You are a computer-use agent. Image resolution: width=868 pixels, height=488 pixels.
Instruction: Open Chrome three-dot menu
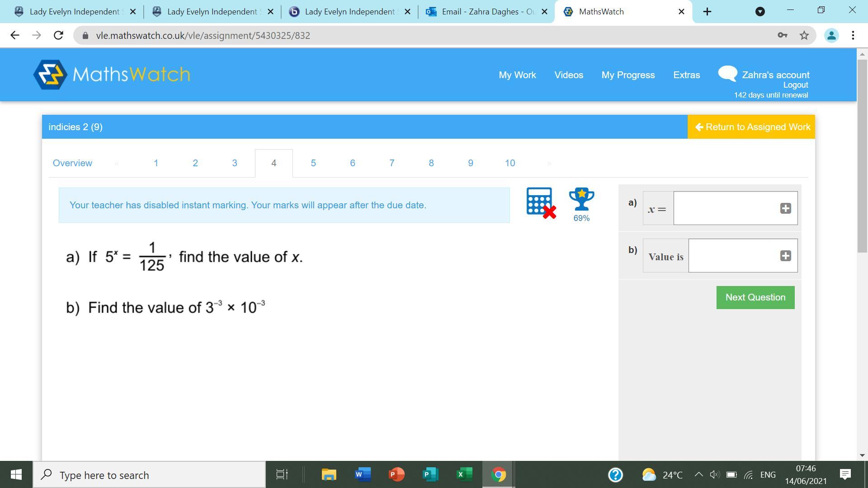point(853,35)
